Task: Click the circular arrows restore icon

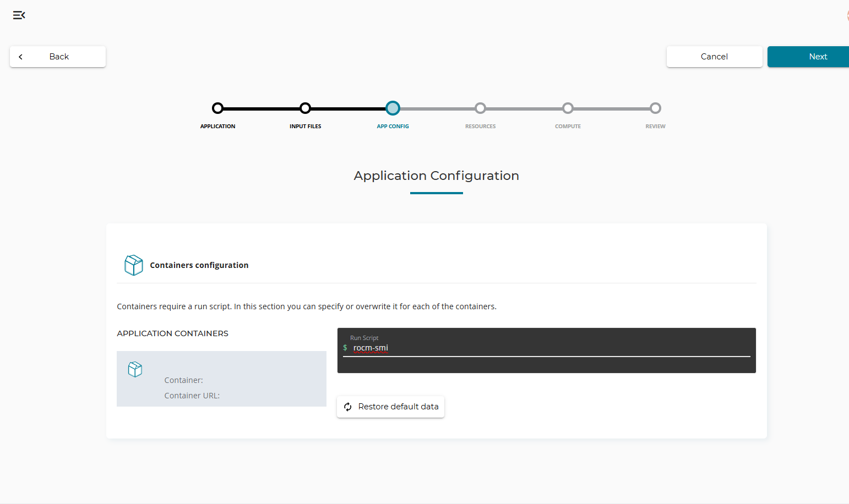Action: [x=348, y=407]
